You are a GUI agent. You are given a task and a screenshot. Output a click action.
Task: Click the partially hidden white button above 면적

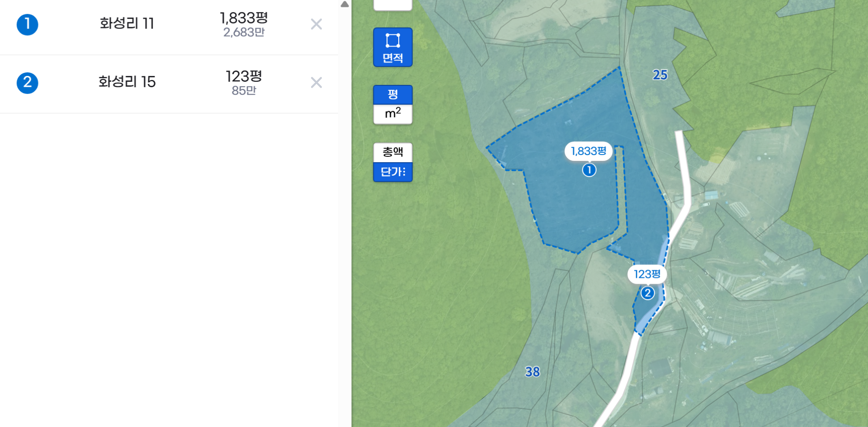392,5
